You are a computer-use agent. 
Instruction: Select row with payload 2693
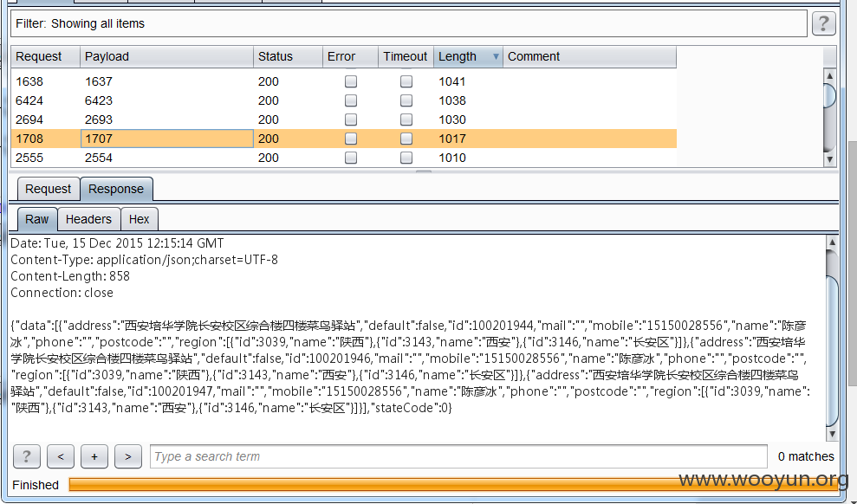pos(344,120)
